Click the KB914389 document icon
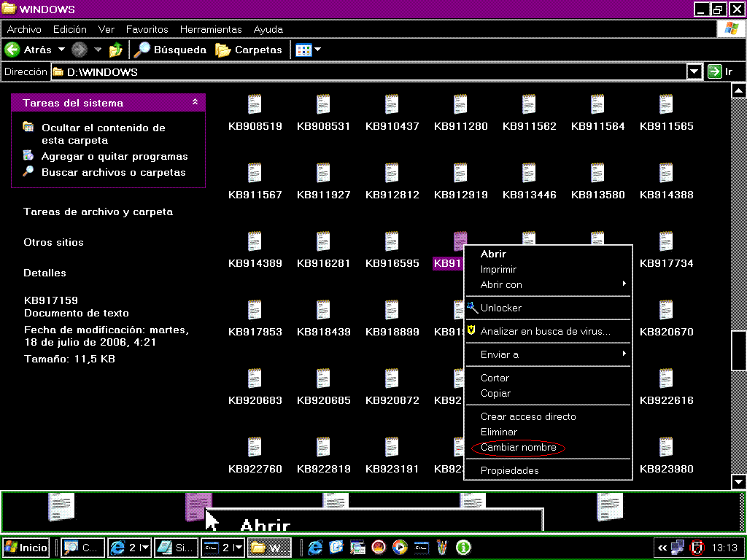Image resolution: width=747 pixels, height=560 pixels. pyautogui.click(x=255, y=241)
